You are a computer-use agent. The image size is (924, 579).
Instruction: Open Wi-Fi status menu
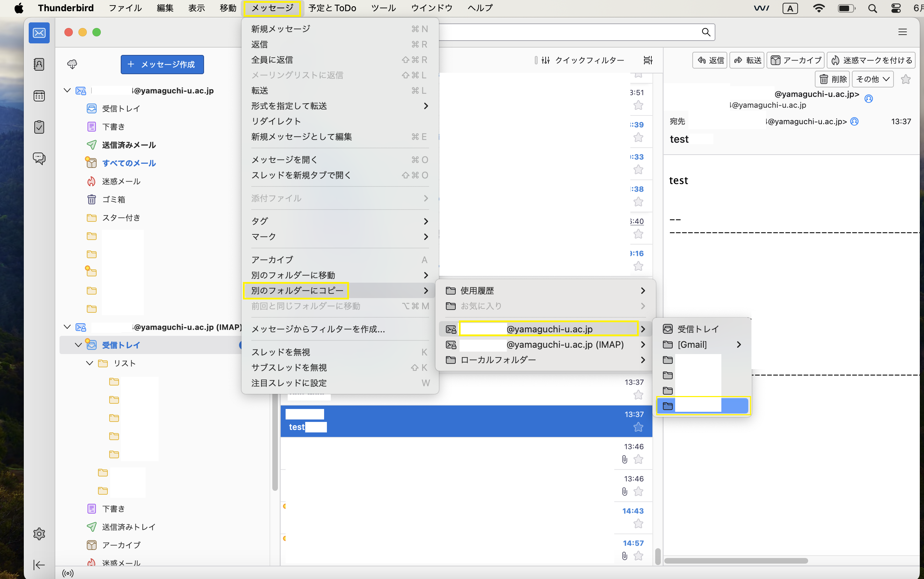819,8
